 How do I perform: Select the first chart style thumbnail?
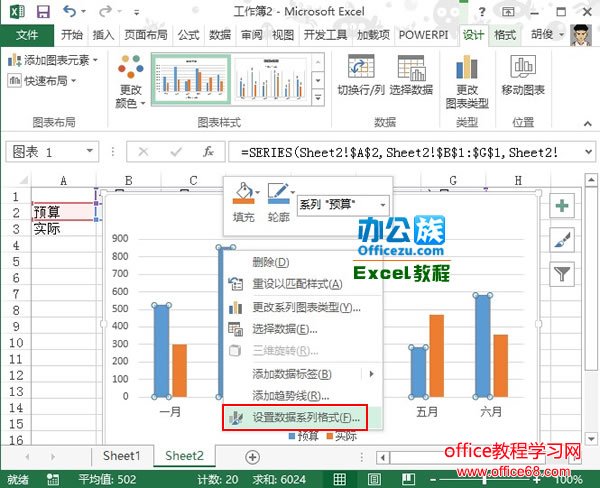191,79
